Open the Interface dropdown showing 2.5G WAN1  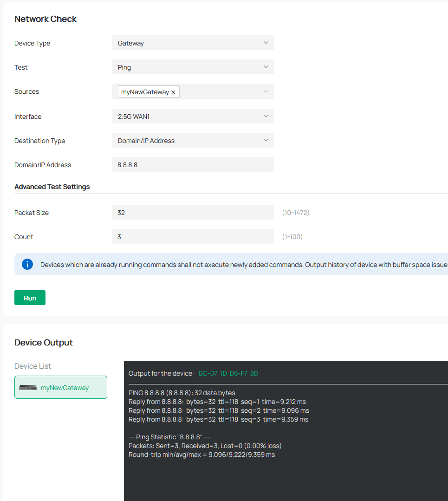(193, 116)
